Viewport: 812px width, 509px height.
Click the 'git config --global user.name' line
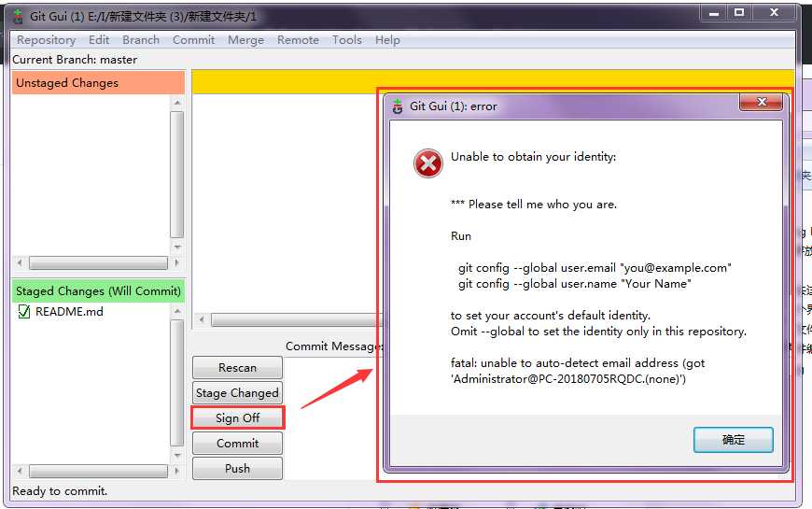[574, 284]
